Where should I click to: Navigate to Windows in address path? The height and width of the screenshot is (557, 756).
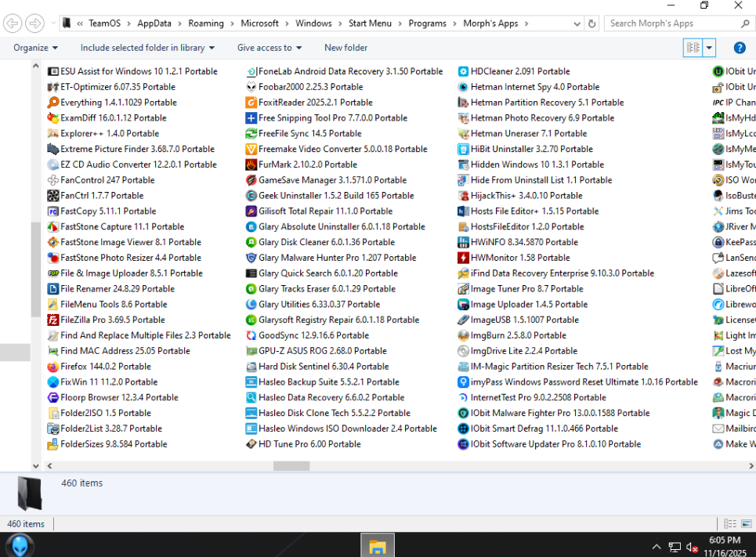[x=313, y=24]
